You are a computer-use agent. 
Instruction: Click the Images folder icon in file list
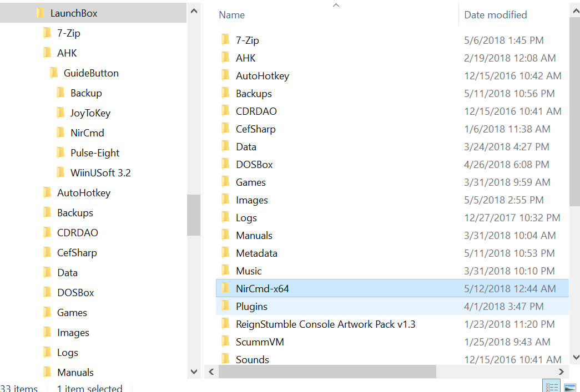225,200
